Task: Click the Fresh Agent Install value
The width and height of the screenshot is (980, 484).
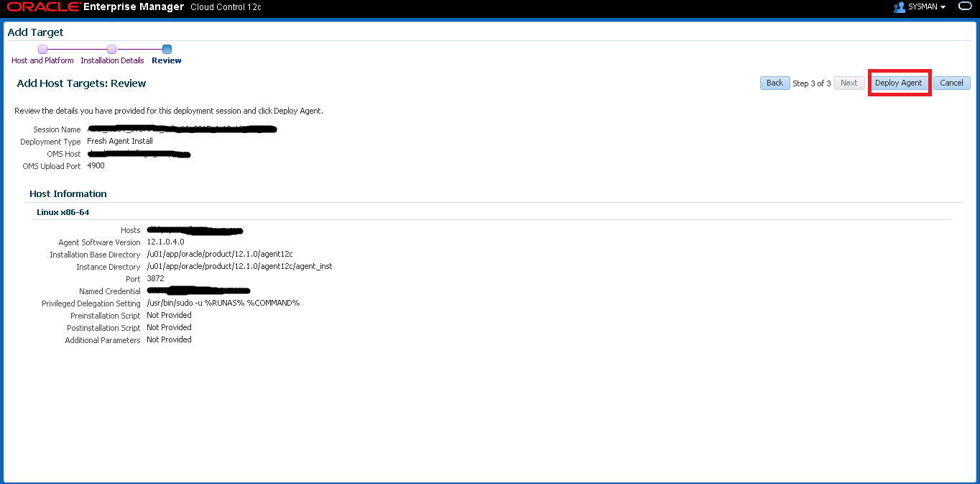Action: [x=119, y=141]
